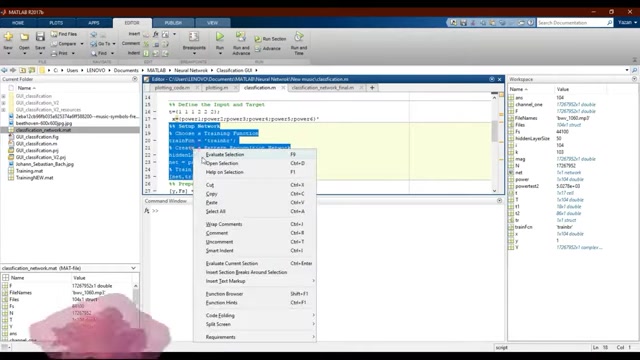This screenshot has height=360, width=640.
Task: Add a new editor tab with plus
Action: [372, 87]
